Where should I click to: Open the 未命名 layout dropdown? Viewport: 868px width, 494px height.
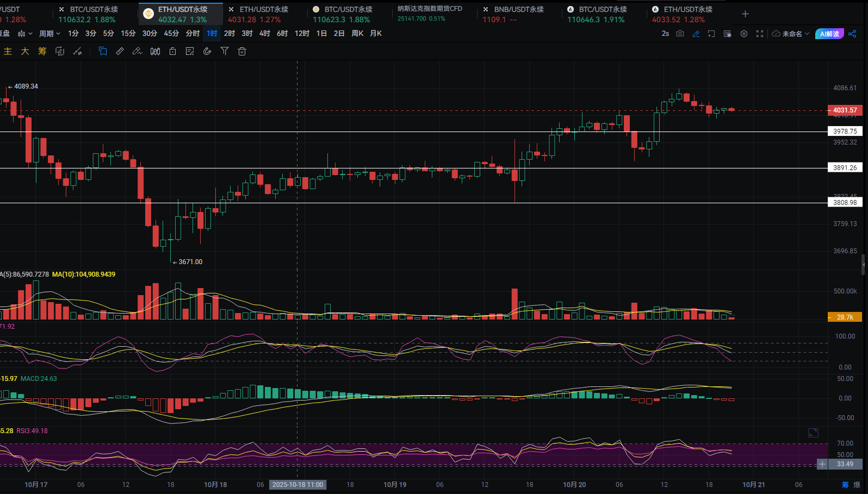click(791, 34)
